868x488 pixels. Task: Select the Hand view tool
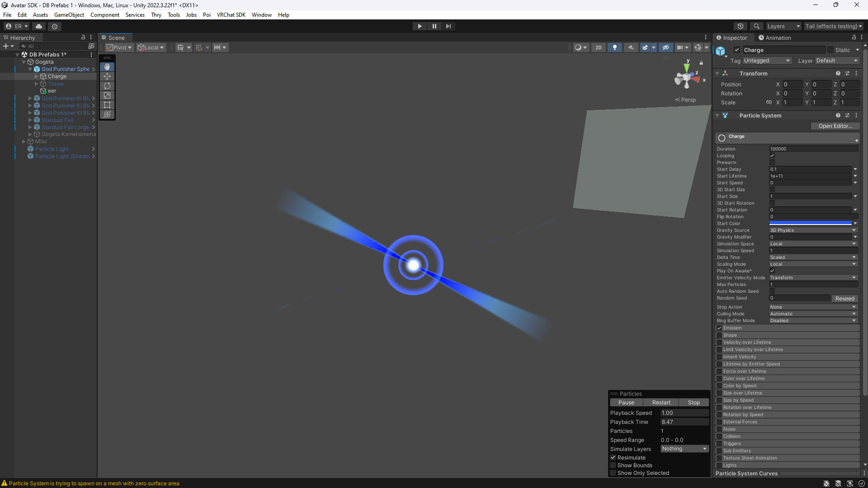pos(107,67)
